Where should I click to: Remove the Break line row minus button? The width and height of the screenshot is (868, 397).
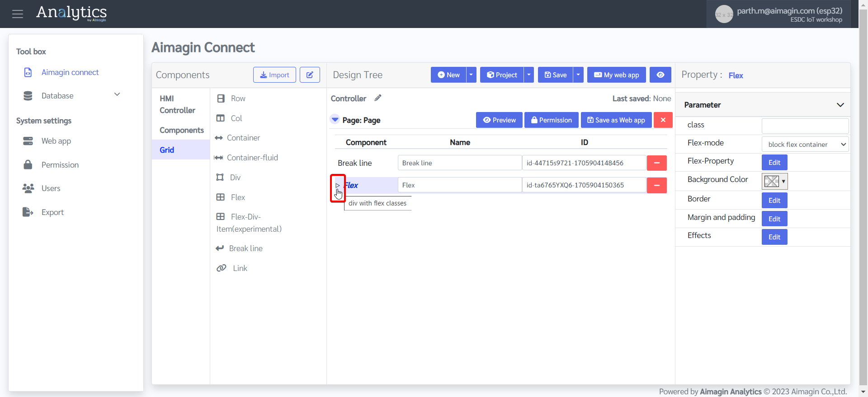tap(657, 163)
